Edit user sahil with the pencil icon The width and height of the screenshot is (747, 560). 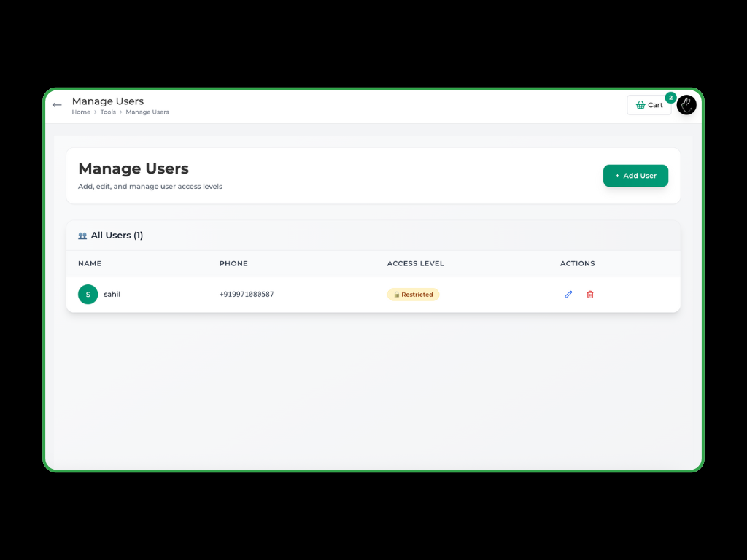click(568, 295)
